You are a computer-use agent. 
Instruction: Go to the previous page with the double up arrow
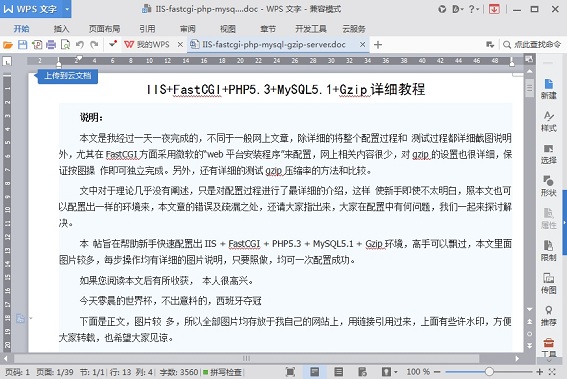[529, 321]
